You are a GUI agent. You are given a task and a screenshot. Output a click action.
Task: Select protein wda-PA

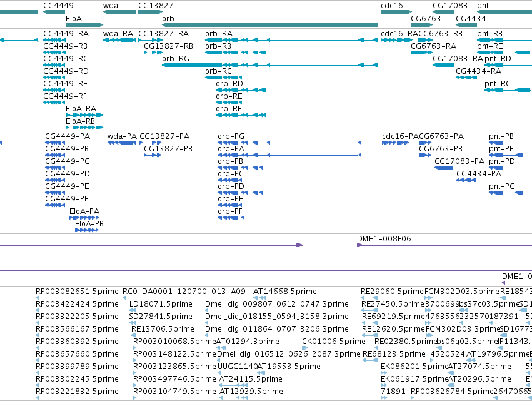tap(122, 136)
